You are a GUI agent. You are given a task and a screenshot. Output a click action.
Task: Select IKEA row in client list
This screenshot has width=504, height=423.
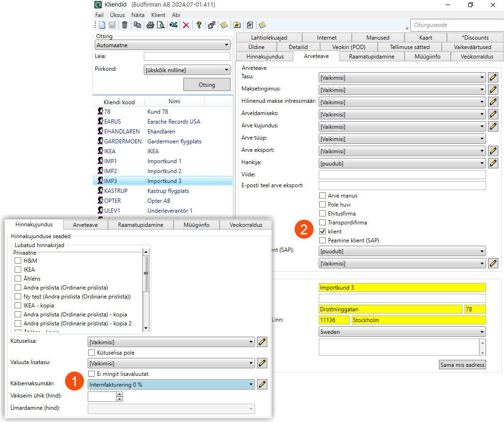(x=153, y=151)
